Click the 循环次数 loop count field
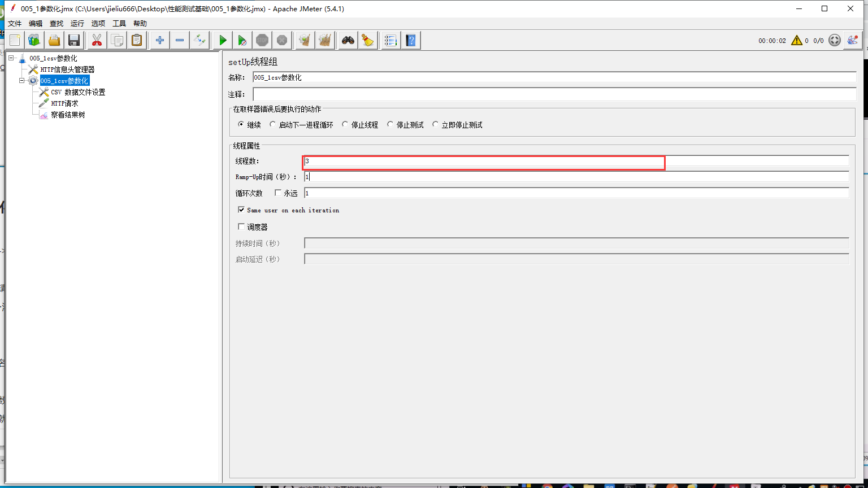The image size is (868, 488). click(x=576, y=193)
